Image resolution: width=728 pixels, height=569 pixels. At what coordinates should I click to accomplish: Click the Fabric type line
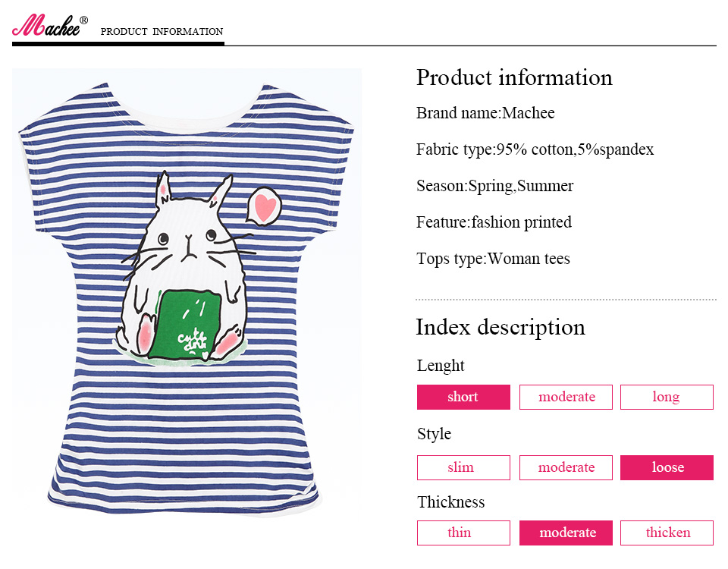535,149
